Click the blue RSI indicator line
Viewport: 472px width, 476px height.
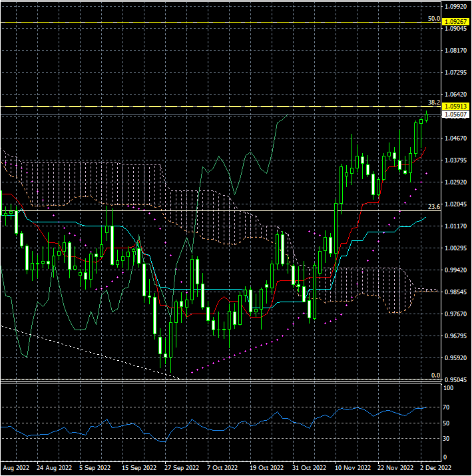pyautogui.click(x=212, y=429)
